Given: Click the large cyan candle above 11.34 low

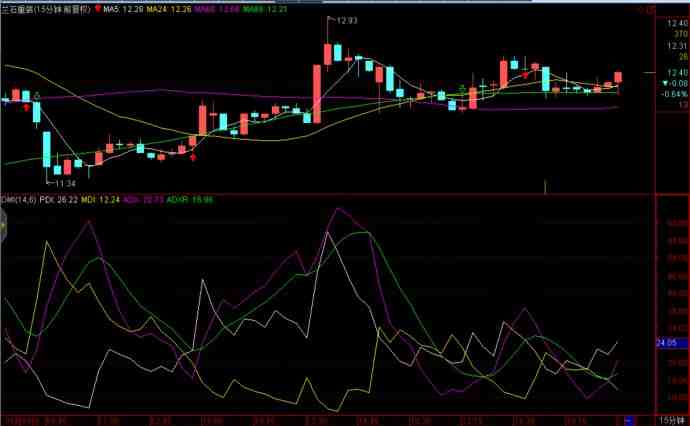Looking at the screenshot, I should (x=47, y=150).
